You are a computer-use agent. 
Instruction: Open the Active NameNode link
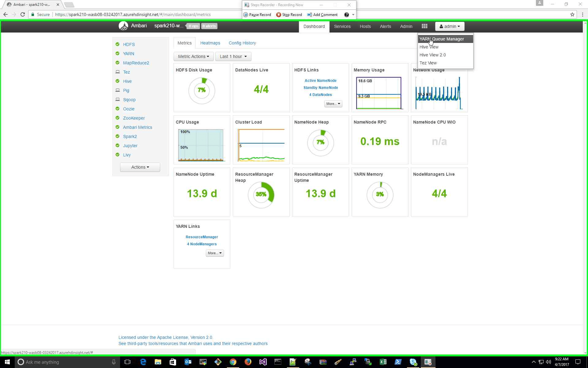(x=320, y=80)
